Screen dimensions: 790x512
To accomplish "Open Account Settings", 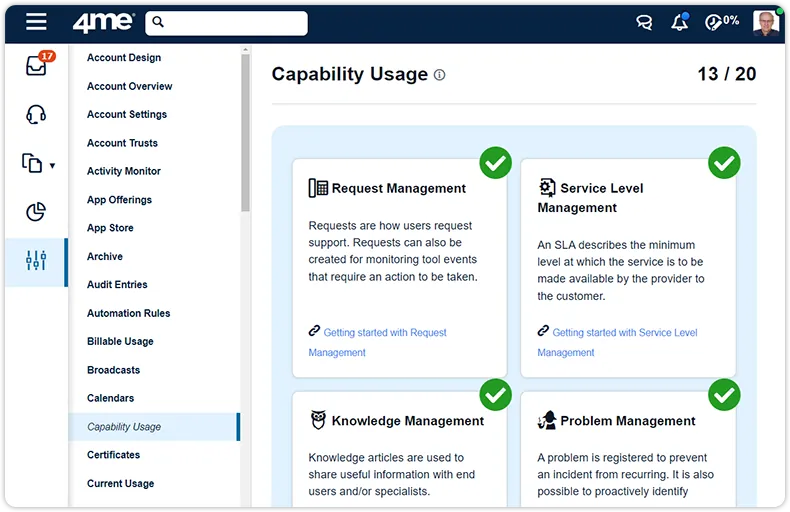I will (x=127, y=114).
